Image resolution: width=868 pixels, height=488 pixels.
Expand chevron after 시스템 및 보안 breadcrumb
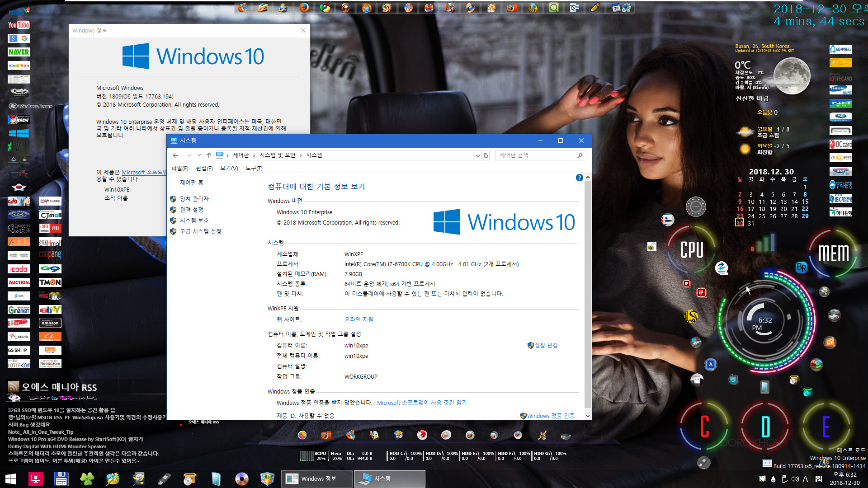click(x=301, y=155)
